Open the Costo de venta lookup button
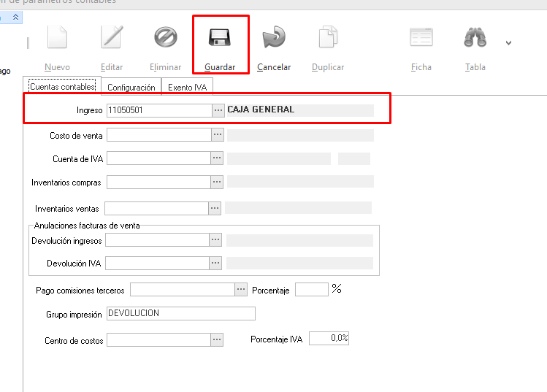Viewport: 547px width, 392px height. [217, 136]
